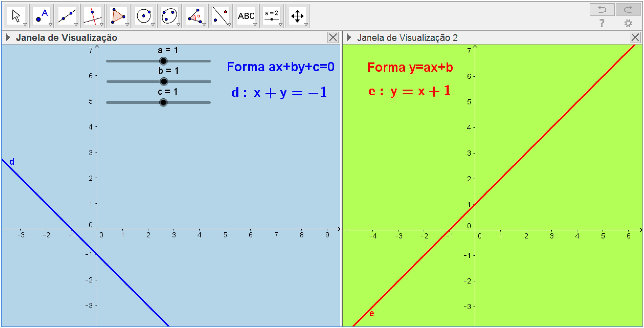The width and height of the screenshot is (644, 328).
Task: Select the Move Graphics View tool
Action: pos(297,16)
